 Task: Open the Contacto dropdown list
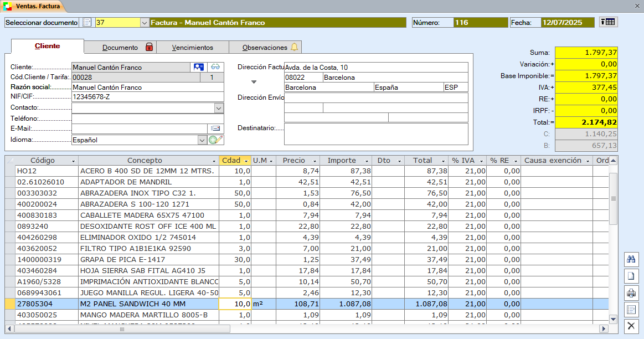tap(218, 108)
